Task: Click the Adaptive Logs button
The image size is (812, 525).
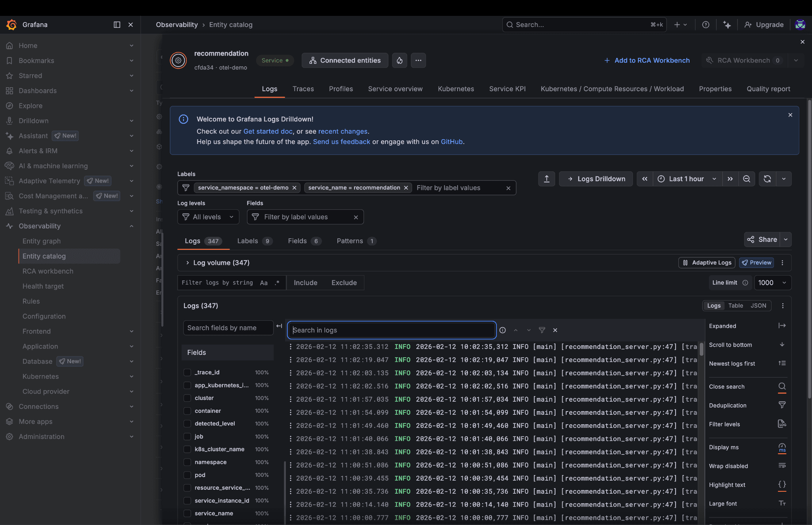Action: pyautogui.click(x=707, y=262)
